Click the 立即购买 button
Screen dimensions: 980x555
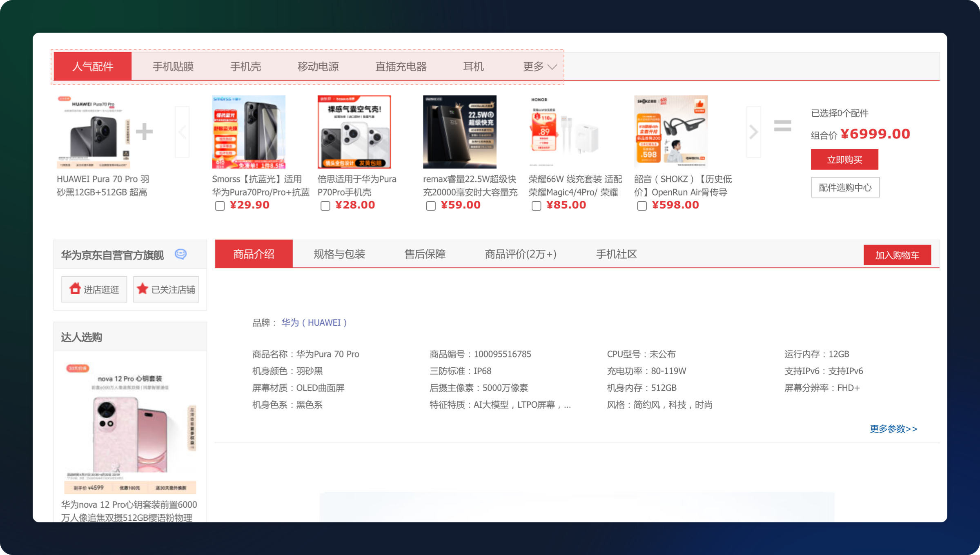tap(844, 159)
